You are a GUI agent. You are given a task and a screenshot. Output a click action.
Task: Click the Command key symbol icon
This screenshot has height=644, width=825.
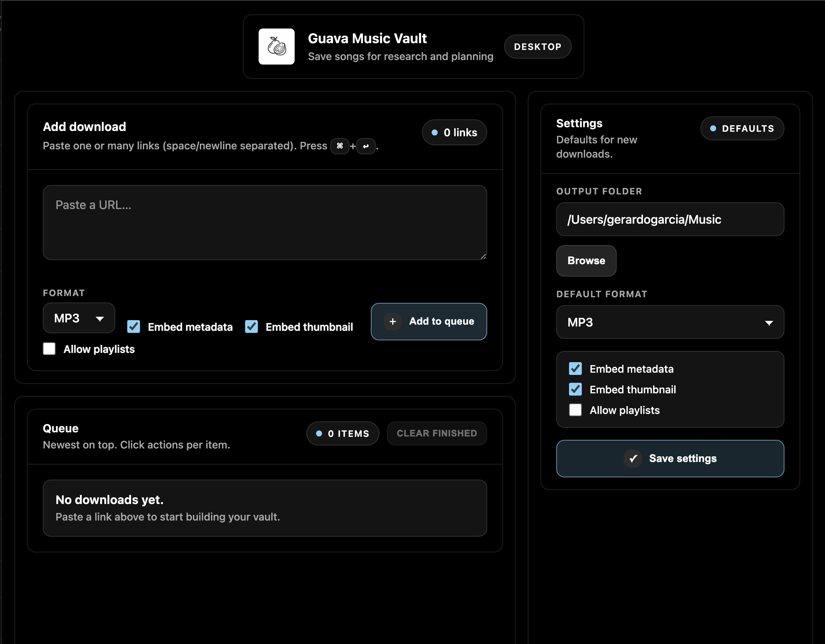click(x=340, y=146)
